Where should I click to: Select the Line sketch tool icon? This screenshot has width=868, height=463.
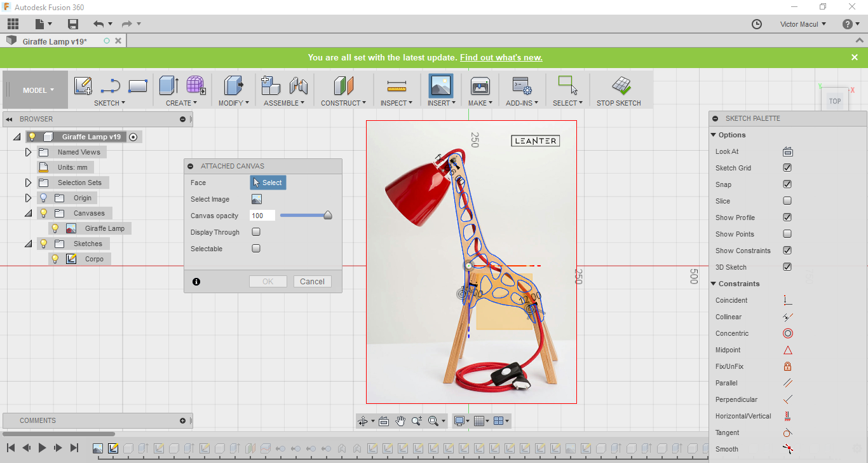pyautogui.click(x=111, y=85)
